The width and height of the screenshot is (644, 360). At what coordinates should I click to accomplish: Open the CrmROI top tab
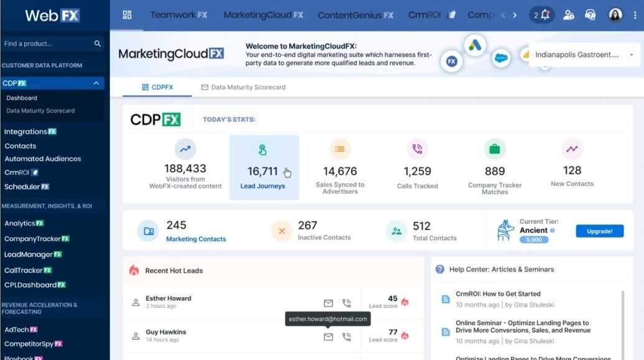click(432, 15)
